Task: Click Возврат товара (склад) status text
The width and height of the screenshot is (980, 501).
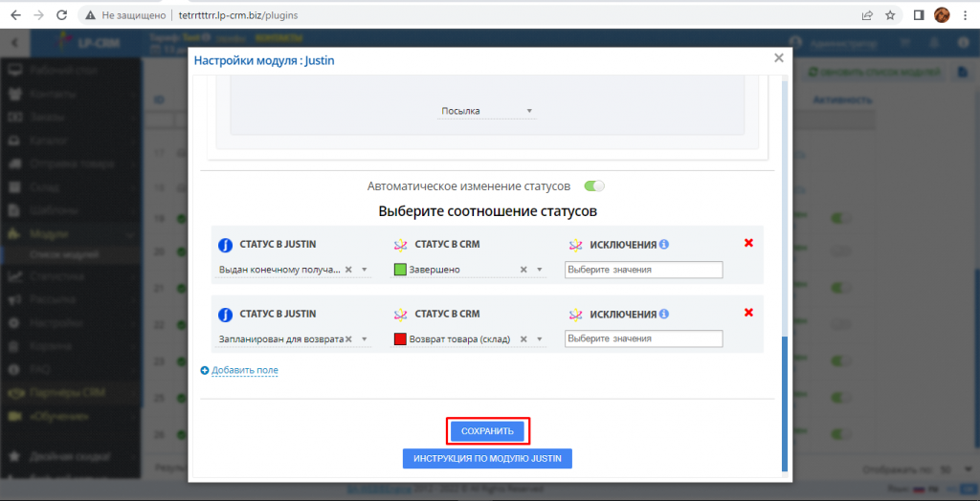Action: [460, 338]
